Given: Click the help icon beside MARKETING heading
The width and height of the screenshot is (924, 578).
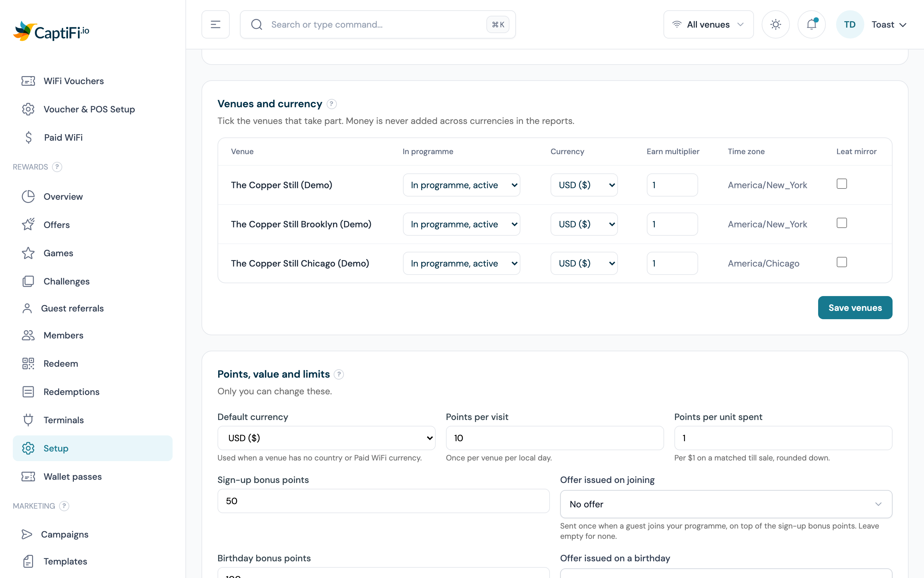Looking at the screenshot, I should point(64,506).
